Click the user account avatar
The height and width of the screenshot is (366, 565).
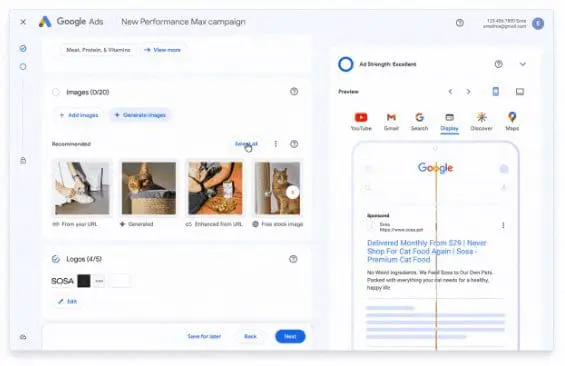538,23
